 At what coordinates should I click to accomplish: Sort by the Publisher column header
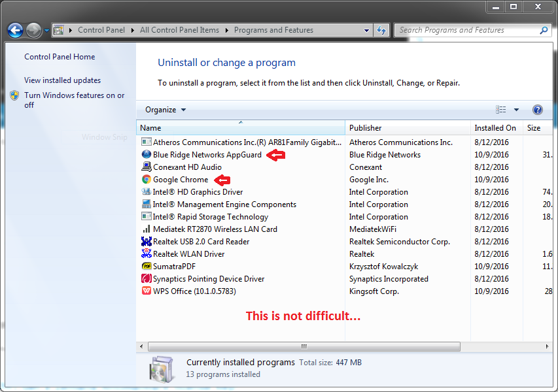[408, 128]
